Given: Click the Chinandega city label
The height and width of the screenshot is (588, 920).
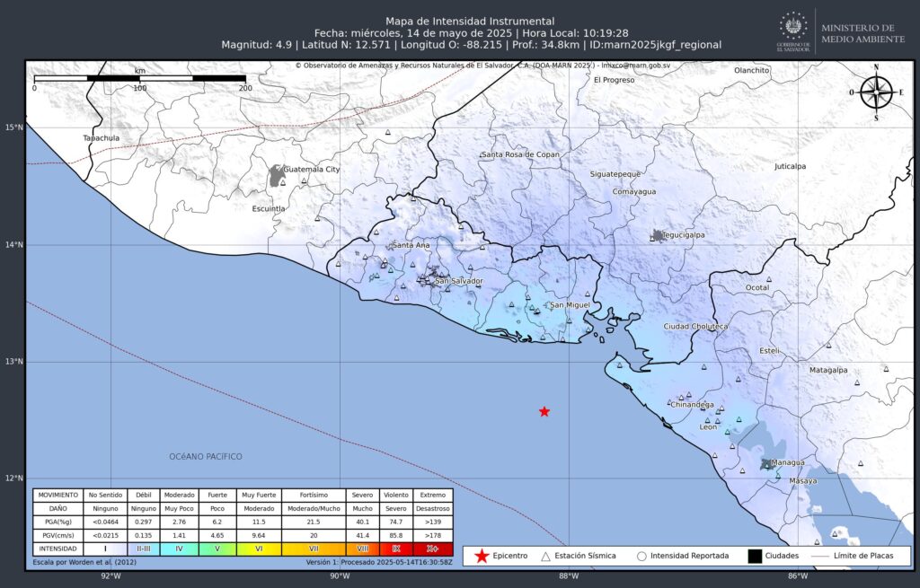Looking at the screenshot, I should click(693, 405).
